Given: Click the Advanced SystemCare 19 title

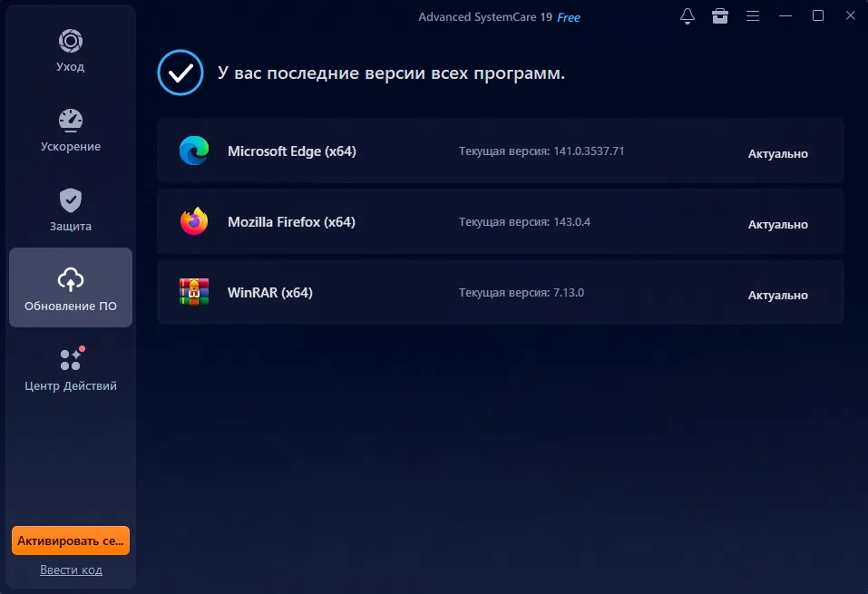Looking at the screenshot, I should coord(485,17).
